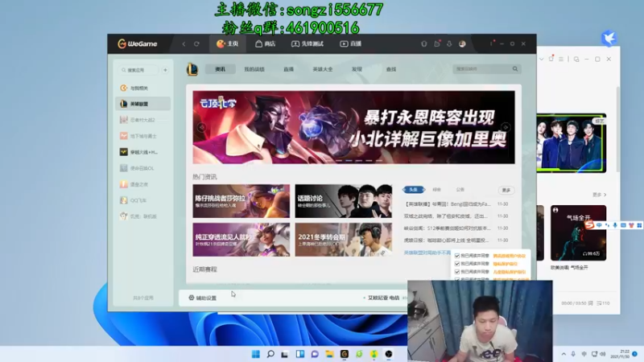Switch to the 直播 tab on the game page
Viewport: 644px width, 362px height.
coord(289,69)
